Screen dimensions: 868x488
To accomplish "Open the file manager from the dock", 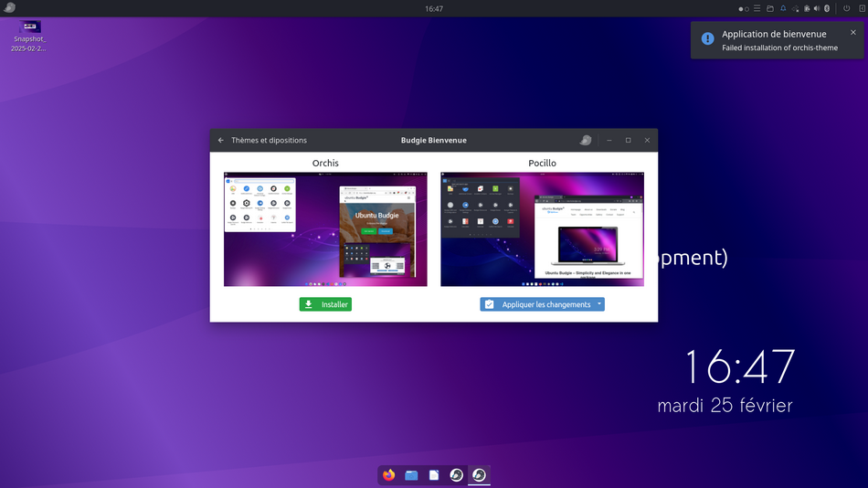I will [411, 474].
